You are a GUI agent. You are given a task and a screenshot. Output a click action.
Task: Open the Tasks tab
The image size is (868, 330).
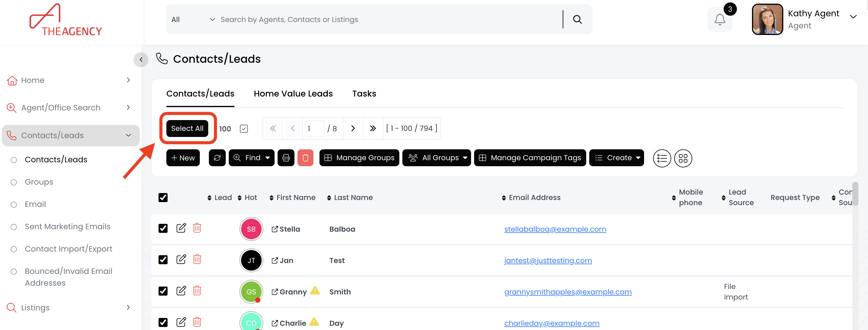click(x=364, y=94)
